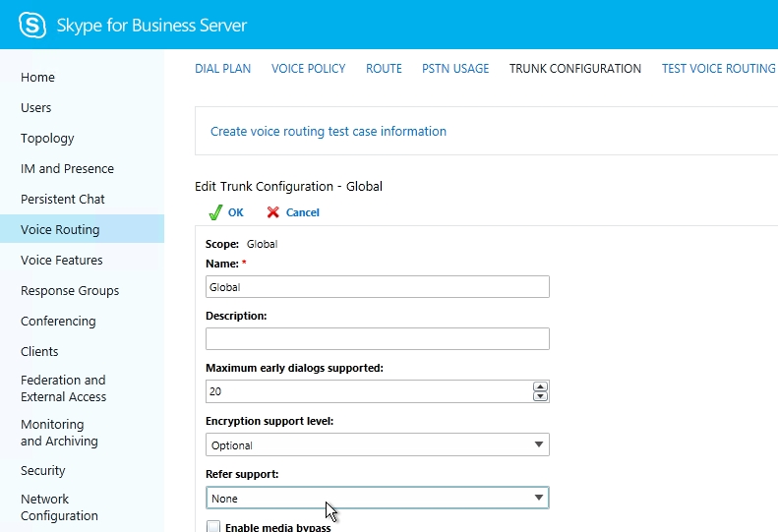Focus the Description input field
Screen dimensions: 778x532
(377, 339)
